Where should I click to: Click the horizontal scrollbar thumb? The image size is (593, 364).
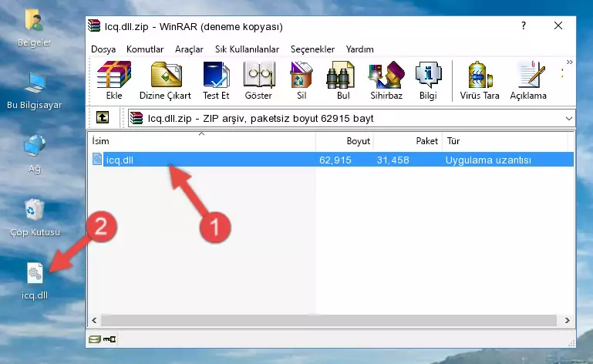329,321
